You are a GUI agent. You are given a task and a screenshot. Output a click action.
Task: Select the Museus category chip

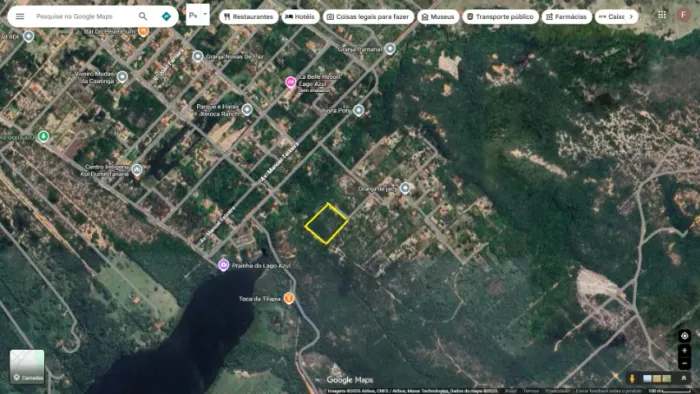(438, 17)
